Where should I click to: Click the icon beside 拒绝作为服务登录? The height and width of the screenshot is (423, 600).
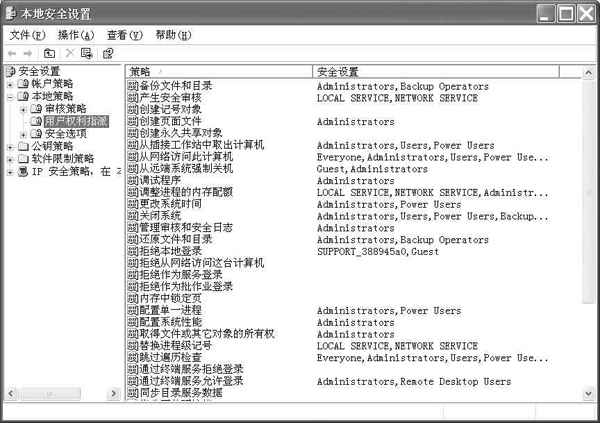click(133, 275)
